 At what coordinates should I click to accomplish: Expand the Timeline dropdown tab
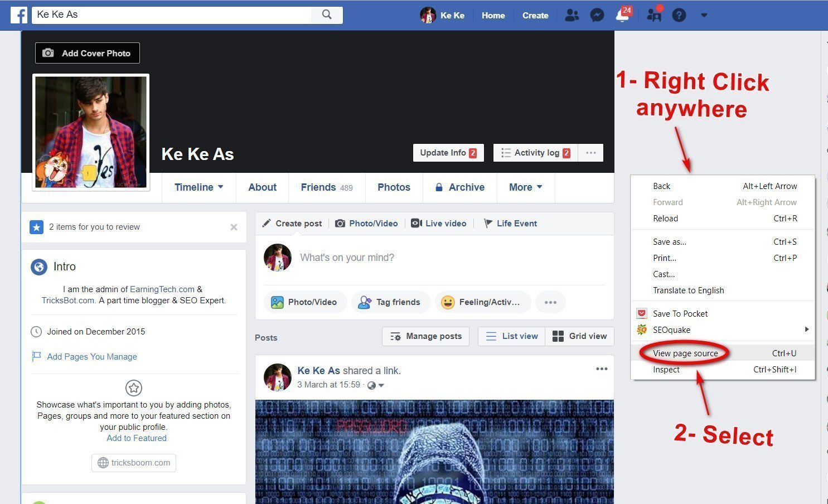click(x=198, y=187)
